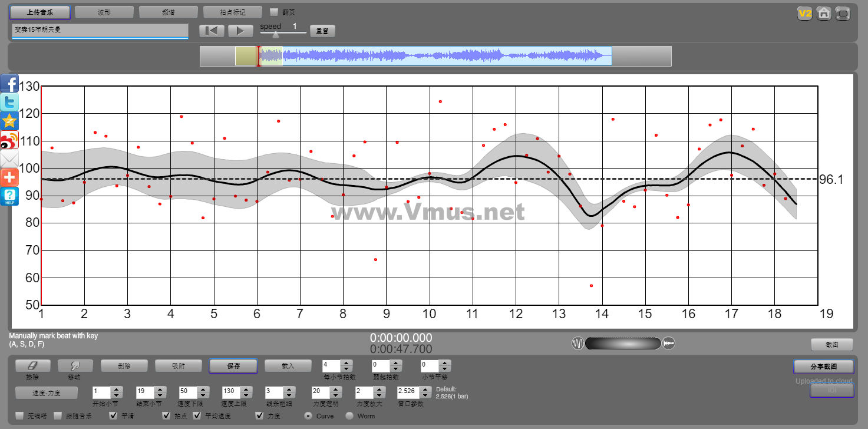Open the blue HELP question mark icon
Screen dimensions: 868x429
pyautogui.click(x=9, y=197)
